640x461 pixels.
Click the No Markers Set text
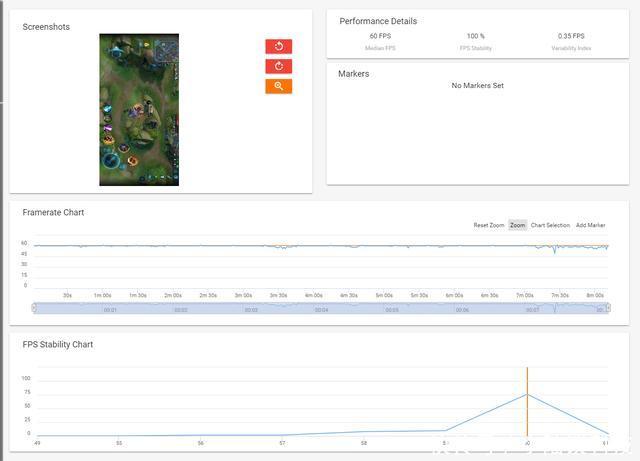(477, 85)
